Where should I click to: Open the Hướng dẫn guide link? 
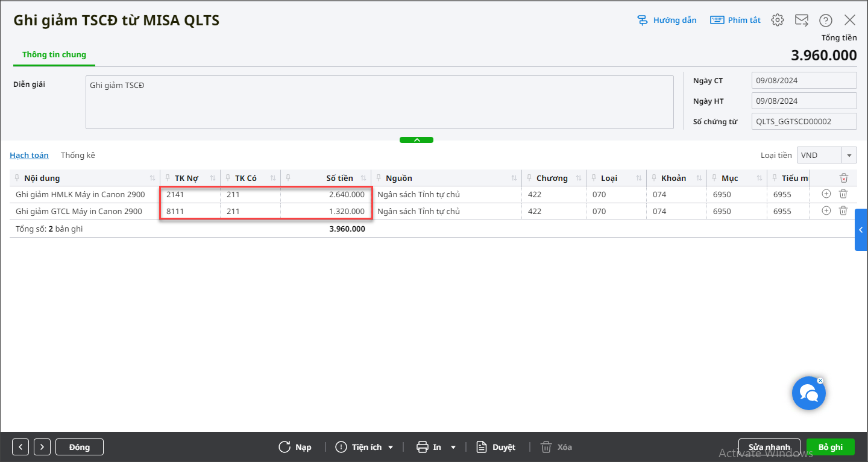(667, 20)
